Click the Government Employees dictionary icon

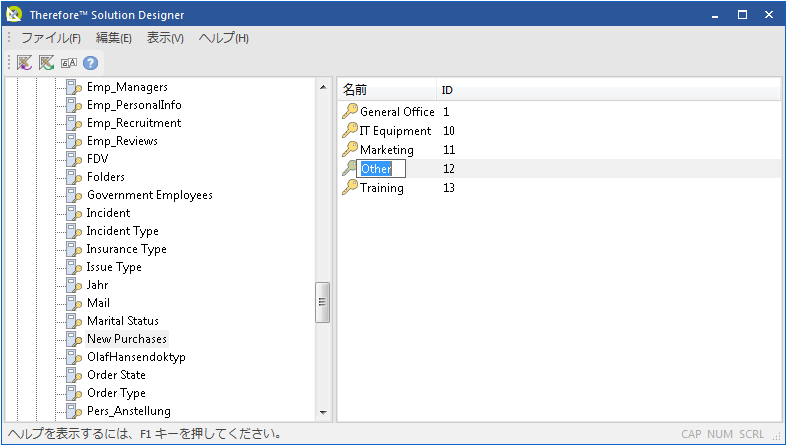pyautogui.click(x=74, y=195)
